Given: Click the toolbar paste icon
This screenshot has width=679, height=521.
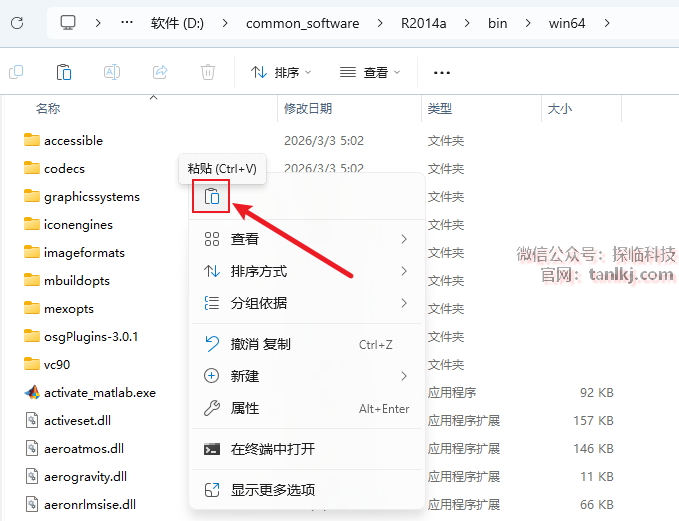Looking at the screenshot, I should 64,72.
